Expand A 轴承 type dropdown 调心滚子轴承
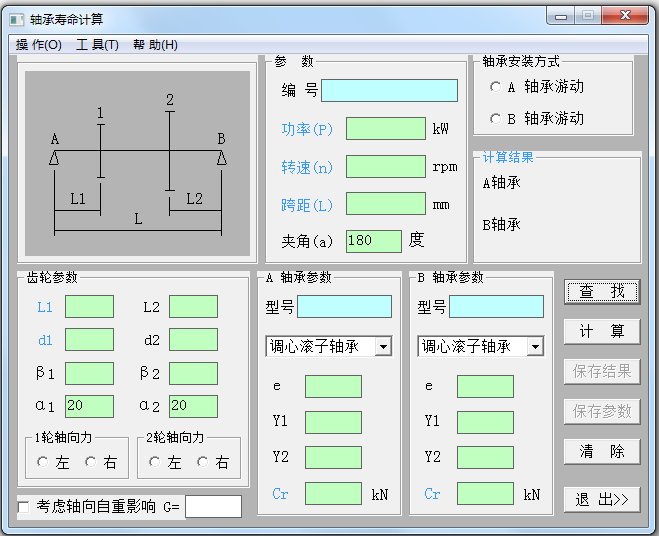 click(383, 347)
